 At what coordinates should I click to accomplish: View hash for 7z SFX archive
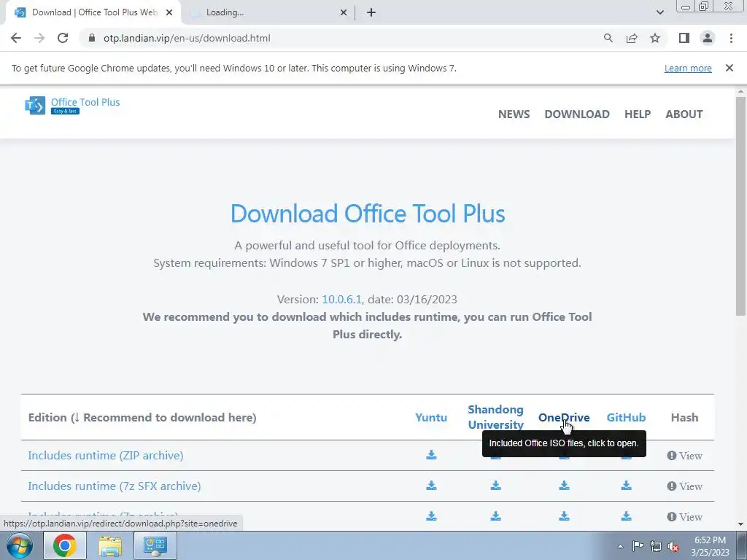pos(684,486)
